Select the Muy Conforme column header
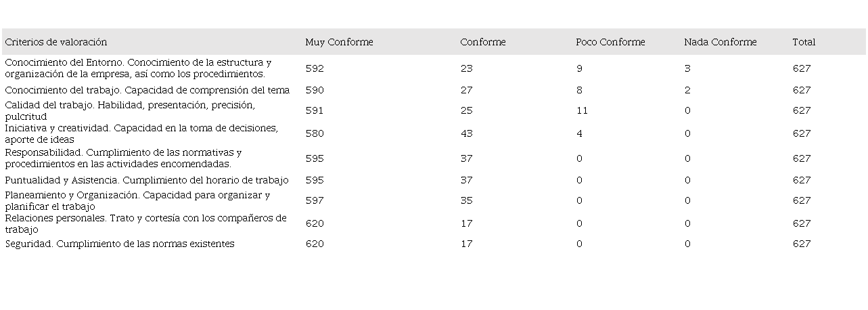Image resolution: width=868 pixels, height=310 pixels. click(x=339, y=42)
